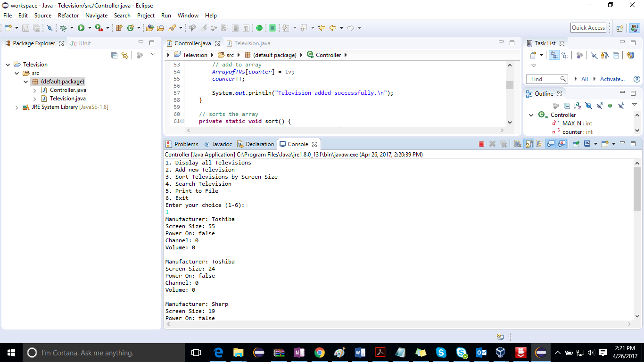Click the Quick Access box

[588, 28]
